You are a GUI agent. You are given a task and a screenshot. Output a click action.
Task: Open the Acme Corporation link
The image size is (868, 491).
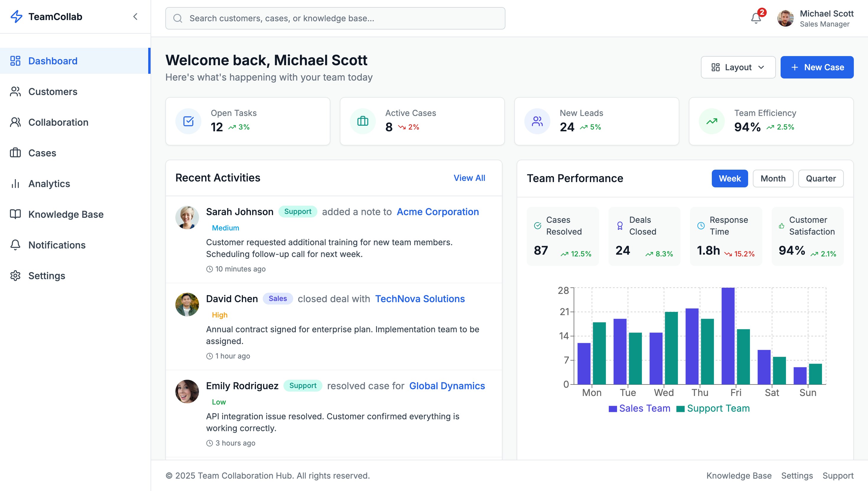[x=438, y=212]
